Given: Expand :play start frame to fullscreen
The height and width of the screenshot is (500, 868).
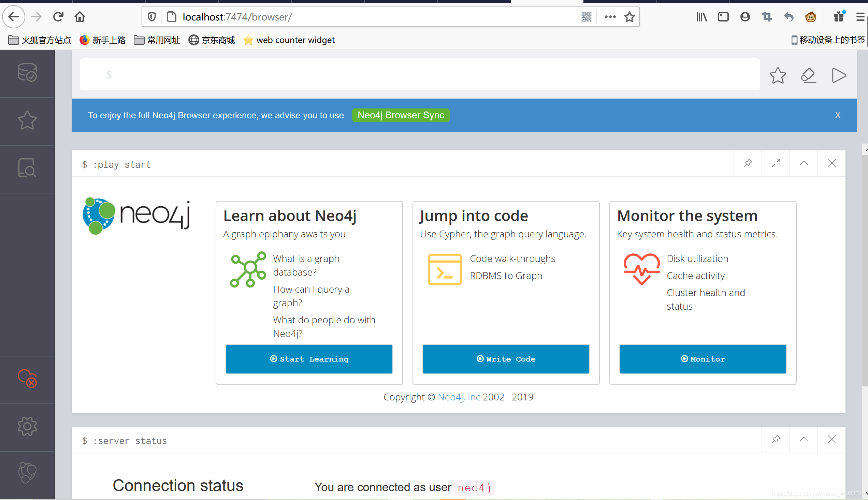Looking at the screenshot, I should (776, 163).
